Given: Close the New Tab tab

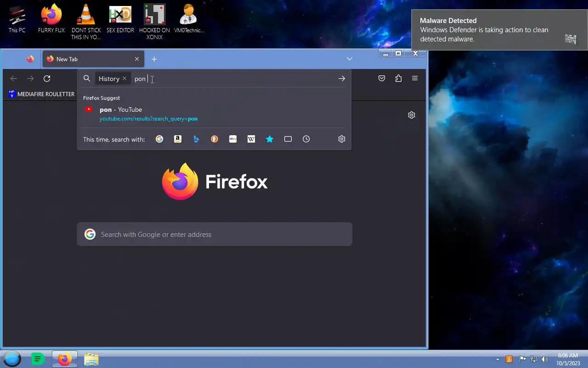Looking at the screenshot, I should [137, 59].
